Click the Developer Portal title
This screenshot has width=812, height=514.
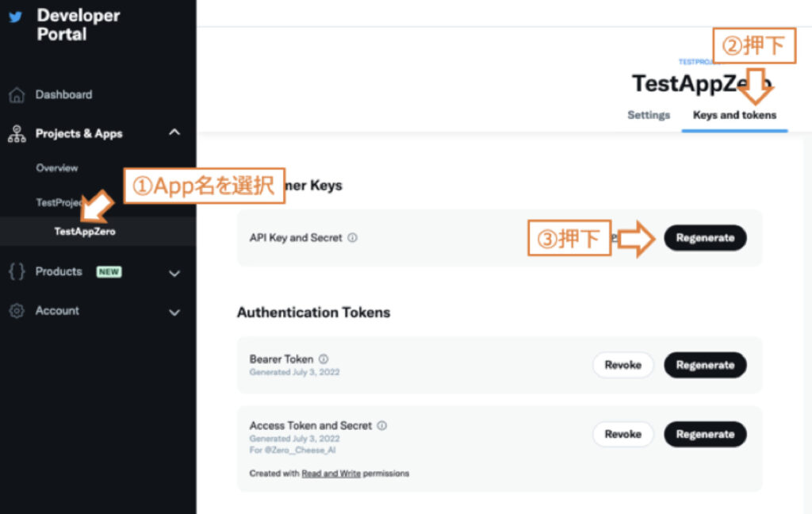(79, 25)
